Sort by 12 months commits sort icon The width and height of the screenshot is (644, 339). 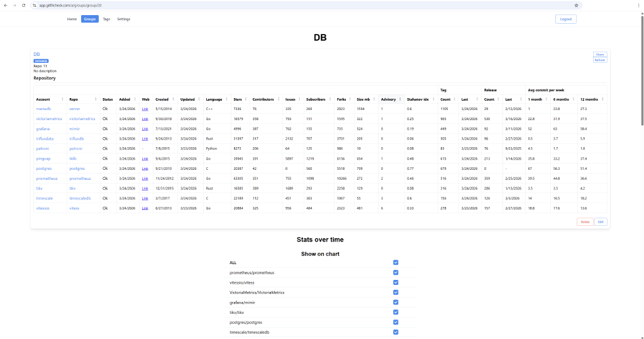coord(602,99)
